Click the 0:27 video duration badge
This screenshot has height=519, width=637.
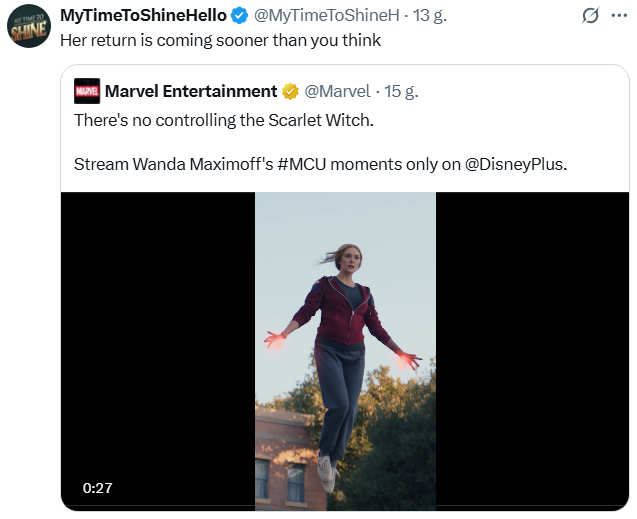point(96,487)
